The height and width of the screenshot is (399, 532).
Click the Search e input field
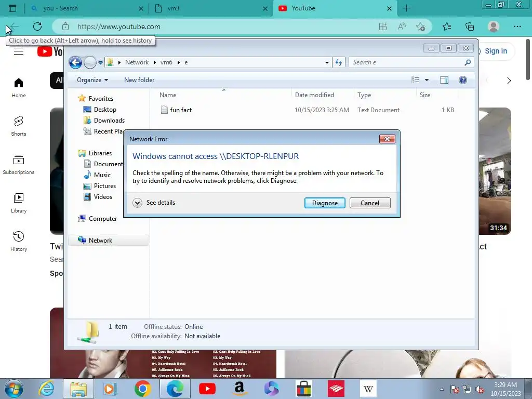pos(407,62)
